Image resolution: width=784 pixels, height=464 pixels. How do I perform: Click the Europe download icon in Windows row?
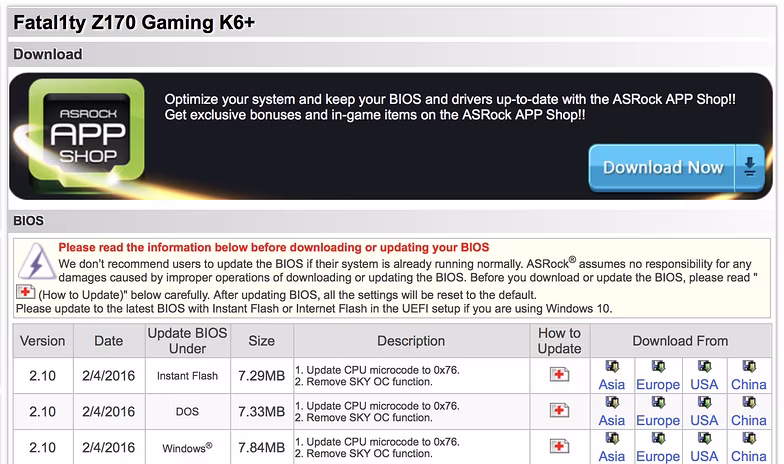pos(658,438)
